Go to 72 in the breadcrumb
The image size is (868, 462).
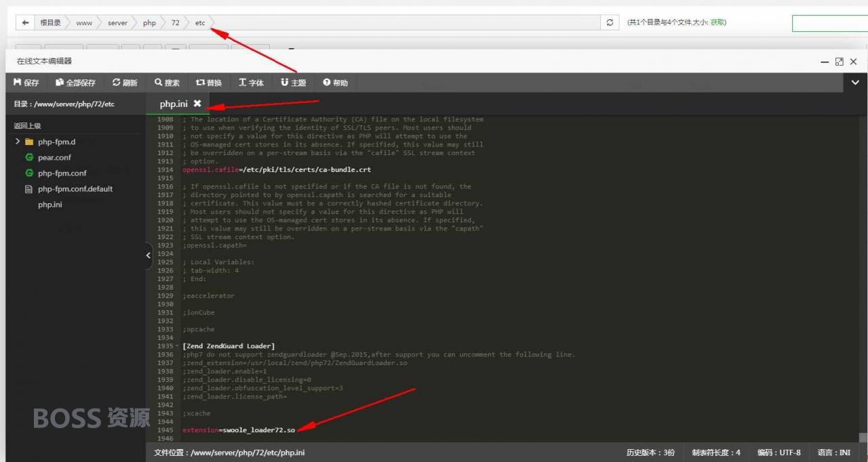pos(176,22)
